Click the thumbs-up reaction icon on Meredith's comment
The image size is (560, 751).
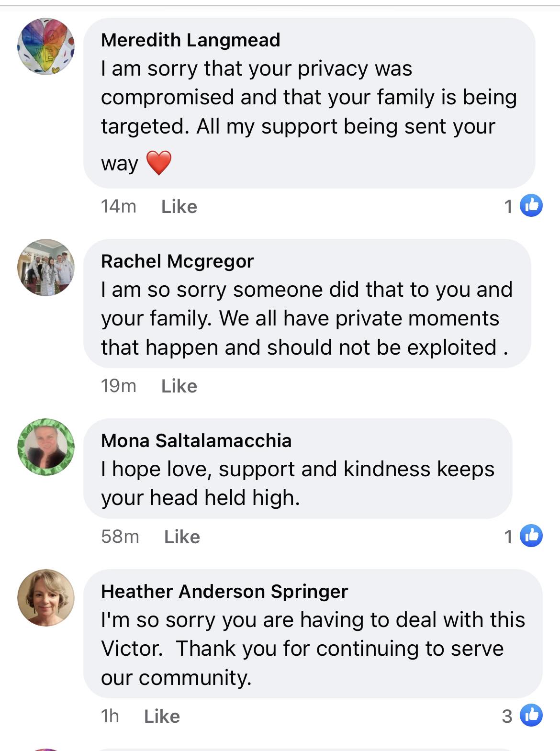tap(531, 206)
